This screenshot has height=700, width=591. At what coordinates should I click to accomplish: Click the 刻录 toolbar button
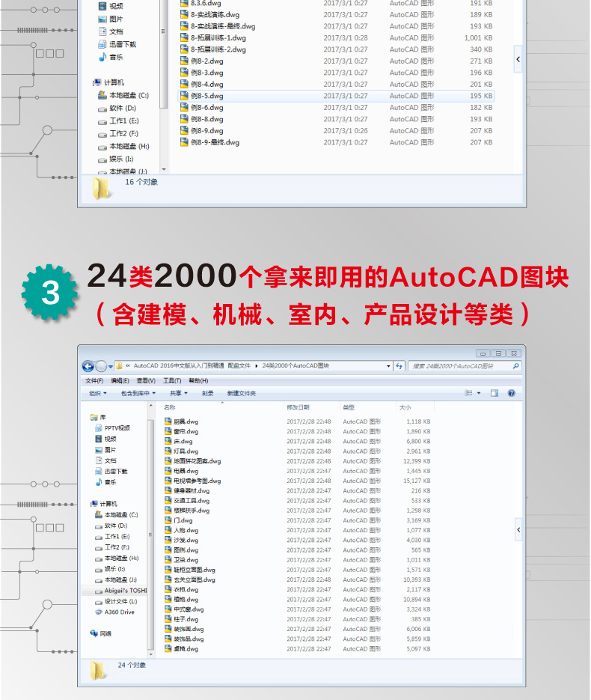(x=207, y=393)
